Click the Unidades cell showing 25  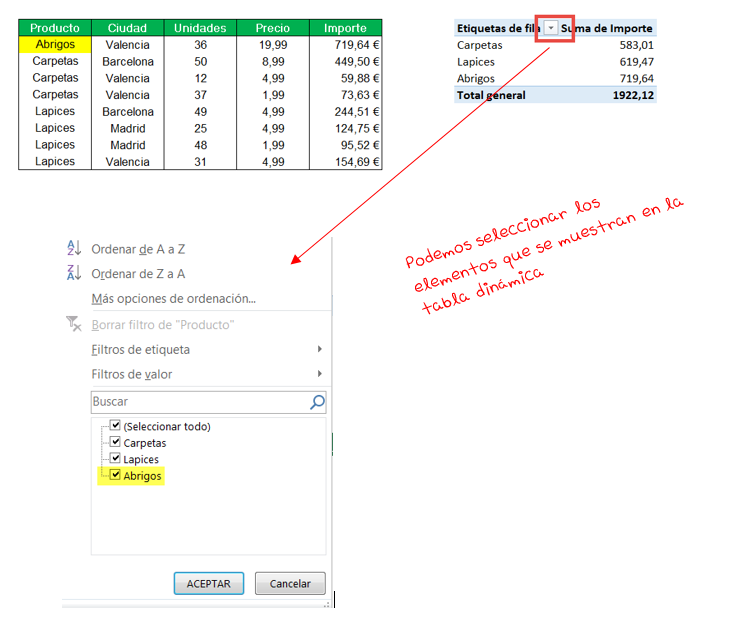pos(200,129)
